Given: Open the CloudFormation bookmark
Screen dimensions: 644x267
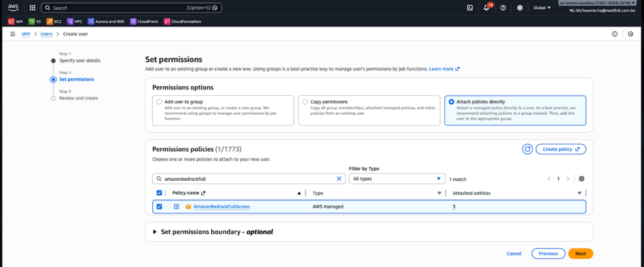Looking at the screenshot, I should coord(182,21).
